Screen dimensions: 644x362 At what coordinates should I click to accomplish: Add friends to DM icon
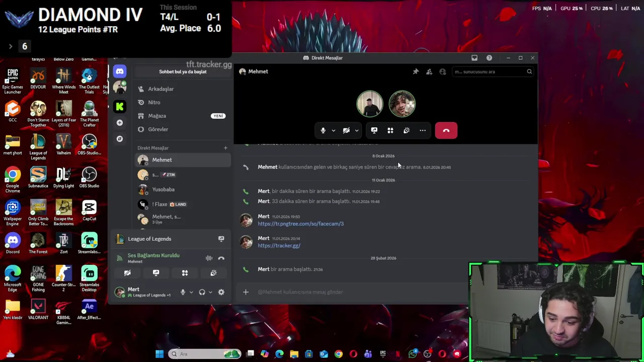click(429, 72)
